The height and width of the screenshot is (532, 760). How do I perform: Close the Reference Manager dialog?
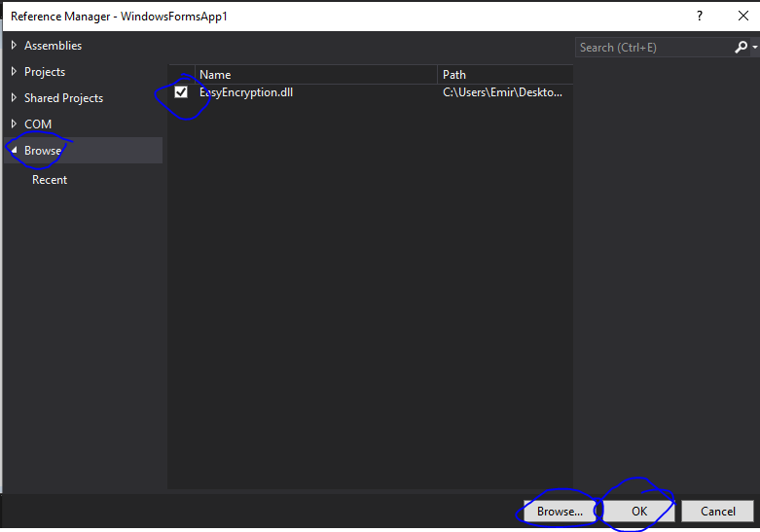(x=743, y=16)
